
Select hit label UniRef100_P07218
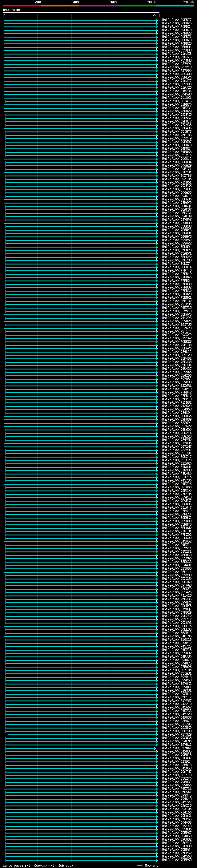(x=177, y=67)
